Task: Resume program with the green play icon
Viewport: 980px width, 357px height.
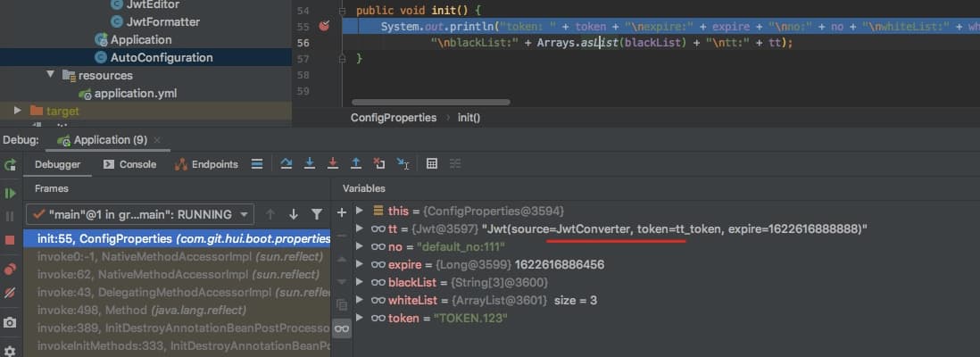Action: tap(11, 193)
